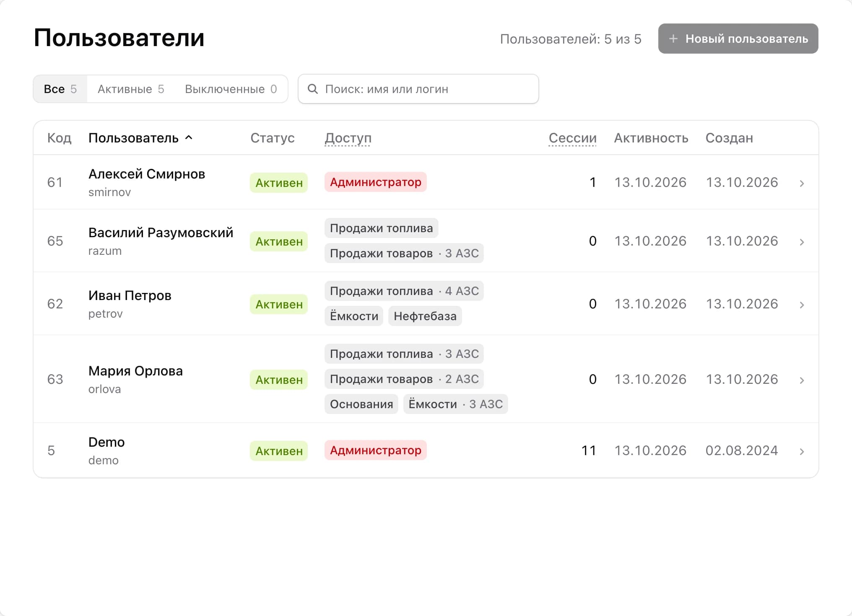Click the Пользователей: 5 из 5 counter
Screen dimensions: 852x616
point(571,39)
